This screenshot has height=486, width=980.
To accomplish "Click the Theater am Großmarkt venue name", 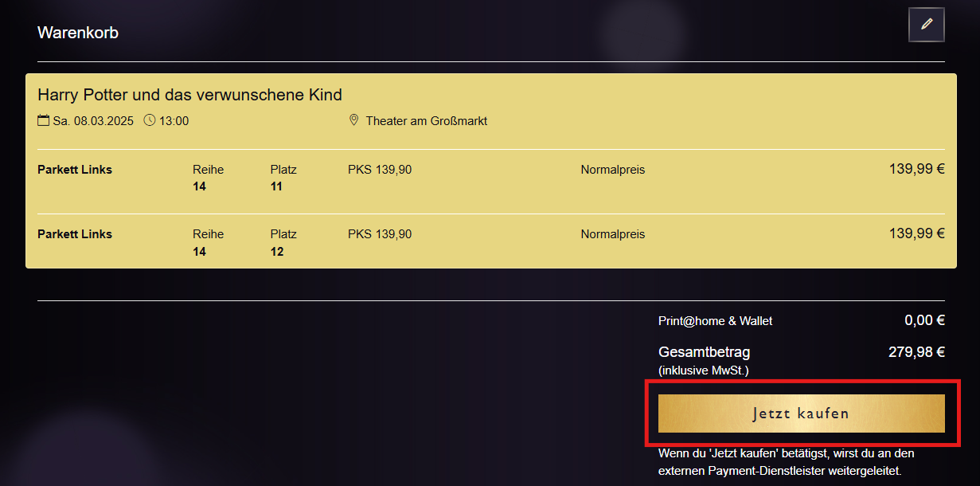I will [426, 120].
